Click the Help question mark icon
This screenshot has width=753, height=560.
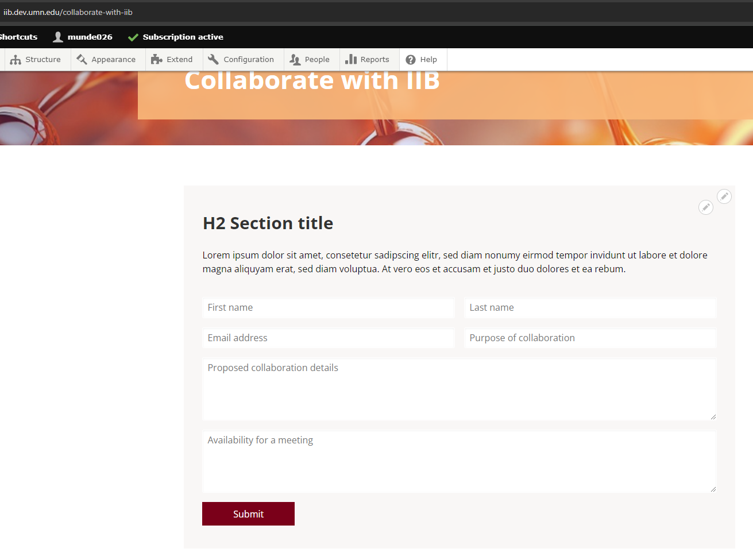411,60
